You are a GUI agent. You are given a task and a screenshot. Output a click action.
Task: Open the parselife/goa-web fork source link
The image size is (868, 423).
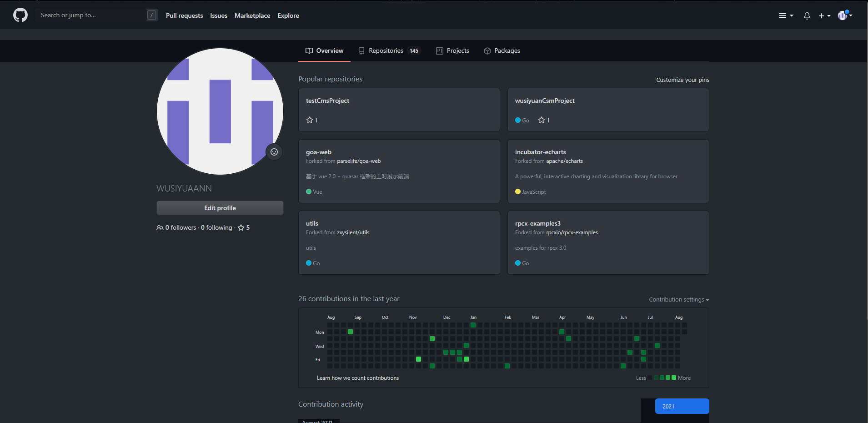(x=359, y=161)
